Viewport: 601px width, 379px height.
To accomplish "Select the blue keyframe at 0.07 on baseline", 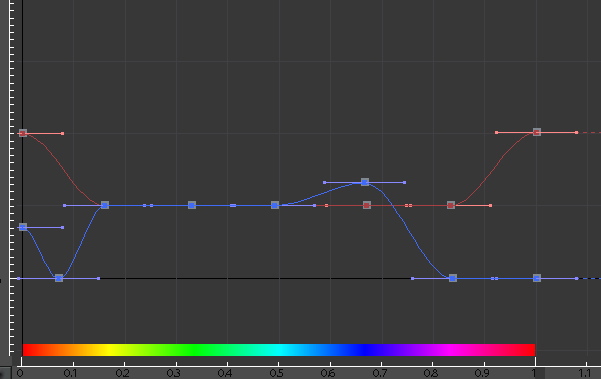I will pyautogui.click(x=59, y=278).
